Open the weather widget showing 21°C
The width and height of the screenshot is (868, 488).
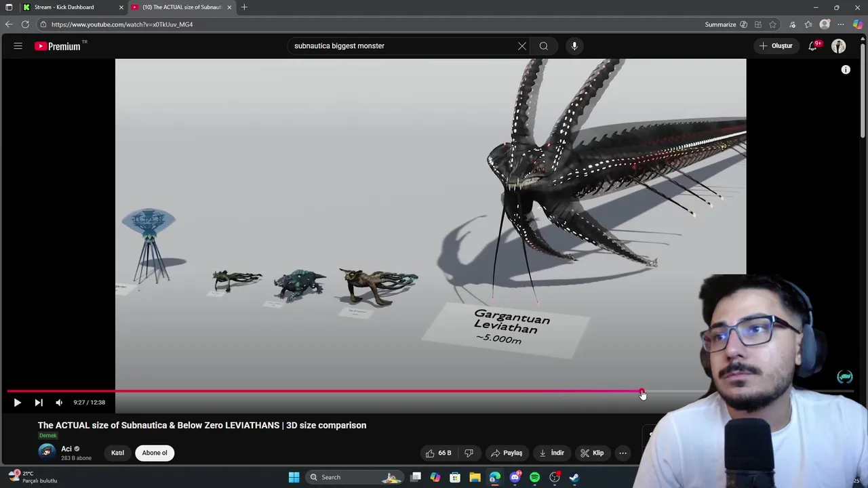coord(33,477)
